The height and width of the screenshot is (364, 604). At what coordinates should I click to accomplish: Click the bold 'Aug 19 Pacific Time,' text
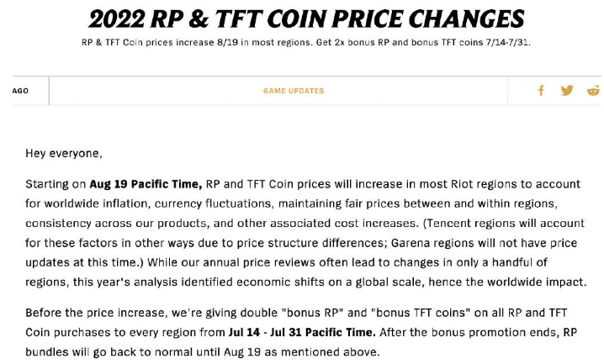click(146, 184)
